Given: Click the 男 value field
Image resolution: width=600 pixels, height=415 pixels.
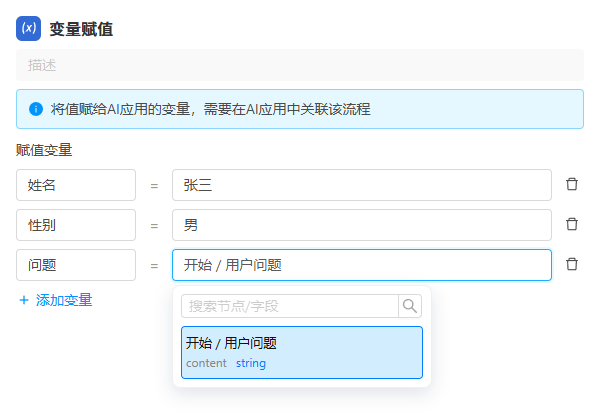Looking at the screenshot, I should tap(361, 225).
